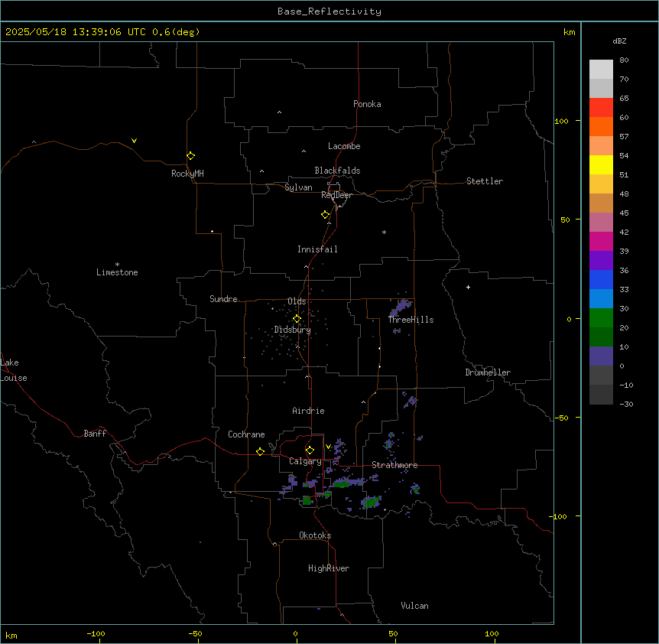Select the blue 36 dBZ color swatch
The height and width of the screenshot is (644, 659).
click(x=601, y=279)
